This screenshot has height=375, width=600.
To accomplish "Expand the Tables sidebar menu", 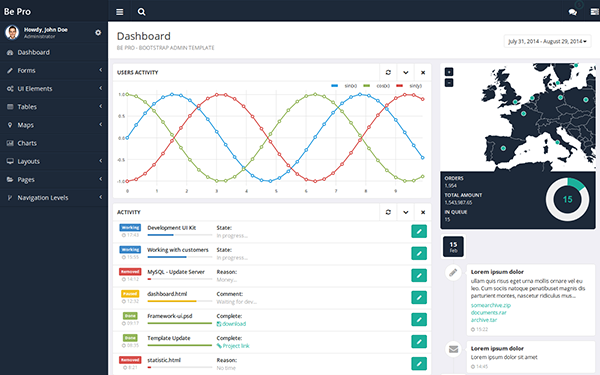I will 54,107.
